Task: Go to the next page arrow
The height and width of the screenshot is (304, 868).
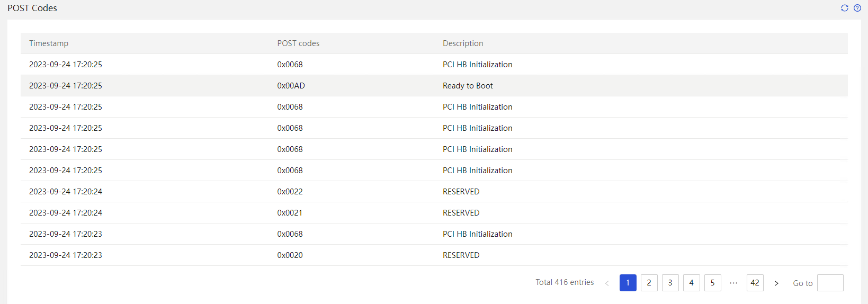Action: pos(776,283)
